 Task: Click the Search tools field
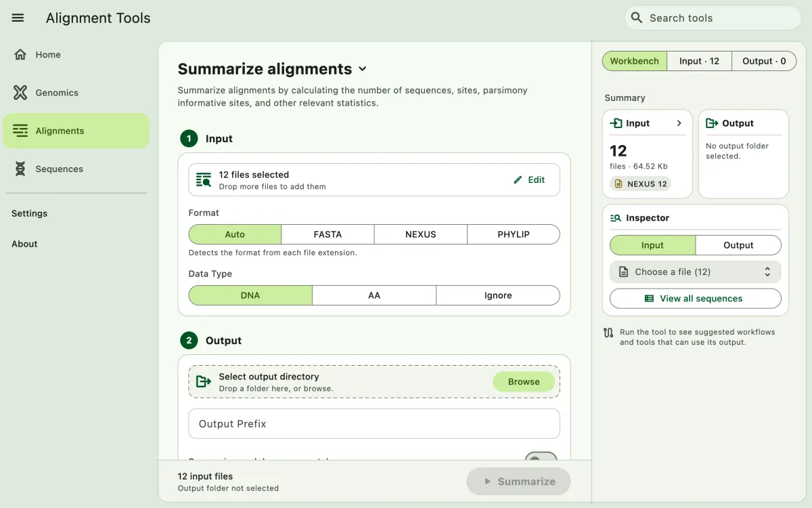[713, 18]
